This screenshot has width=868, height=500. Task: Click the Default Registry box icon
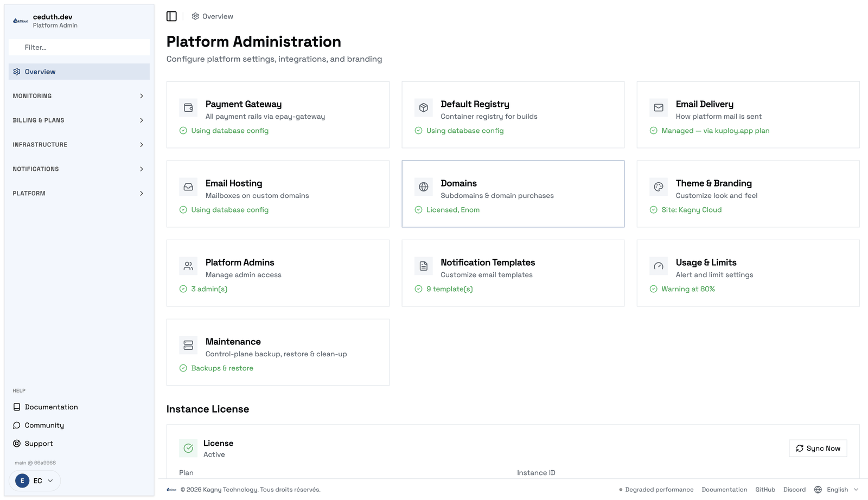click(x=424, y=107)
